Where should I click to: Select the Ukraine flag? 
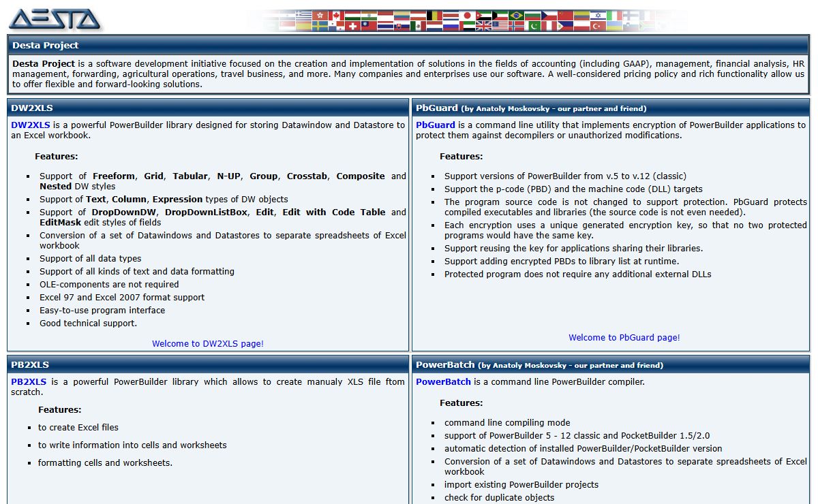click(x=614, y=26)
